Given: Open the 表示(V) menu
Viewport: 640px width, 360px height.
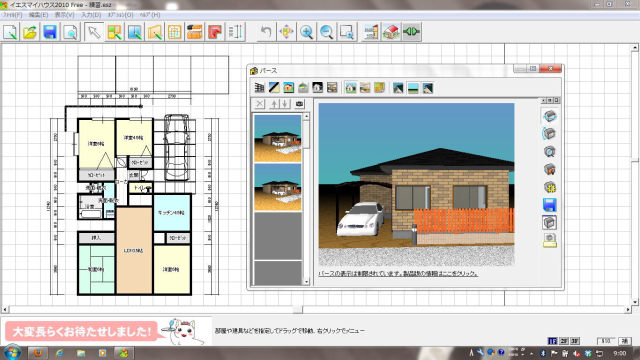Looking at the screenshot, I should click(64, 15).
